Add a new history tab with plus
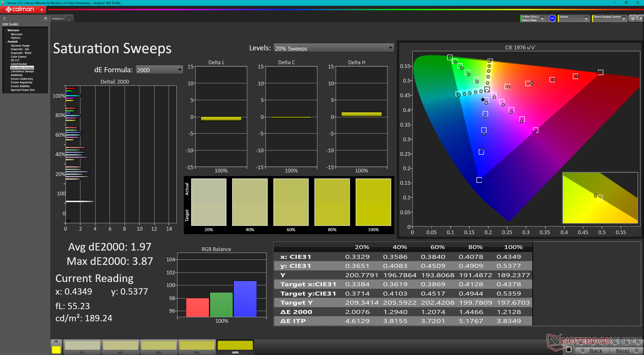 [x=69, y=19]
